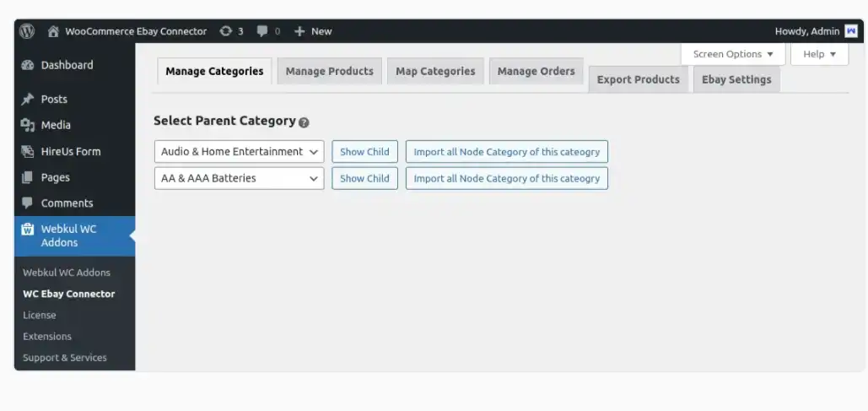Expand the Screen Options panel

[x=732, y=54]
